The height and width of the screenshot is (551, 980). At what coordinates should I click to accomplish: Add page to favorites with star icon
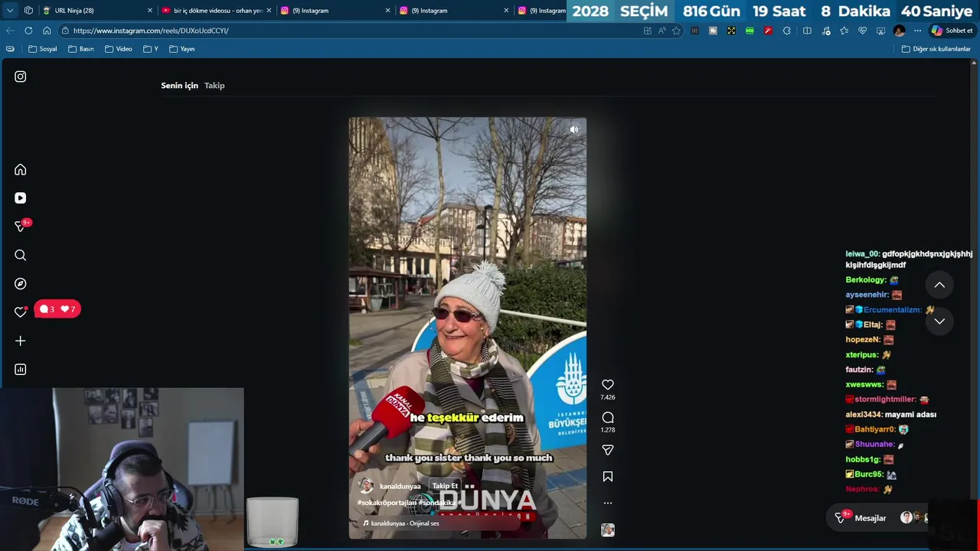676,31
